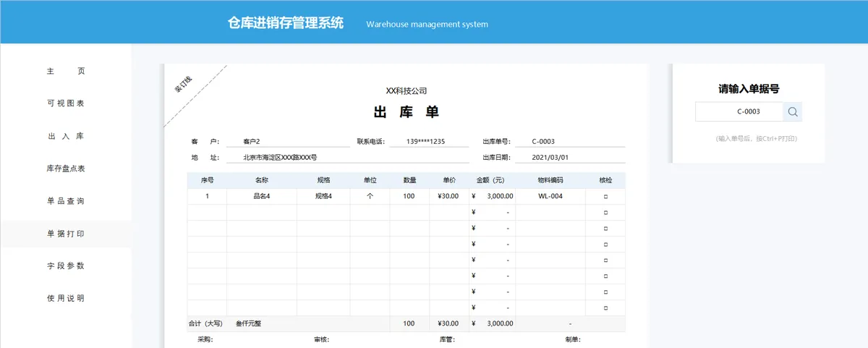Click material code WL-004
This screenshot has height=348, width=868.
(550, 196)
